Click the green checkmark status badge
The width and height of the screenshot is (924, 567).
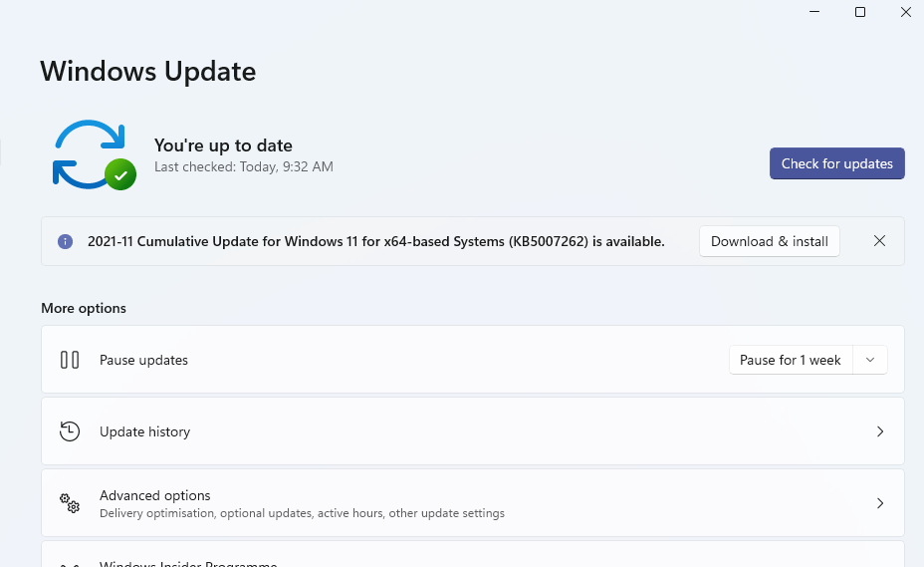[x=120, y=174]
